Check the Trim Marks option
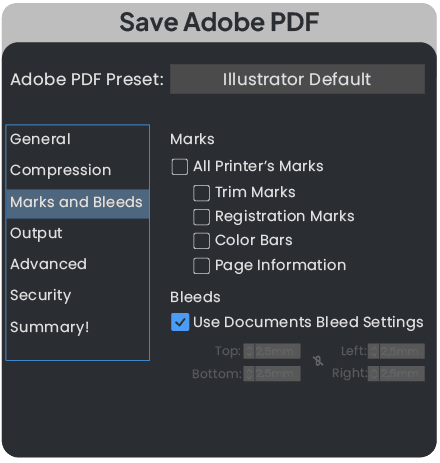Image resolution: width=440 pixels, height=463 pixels. 201,193
